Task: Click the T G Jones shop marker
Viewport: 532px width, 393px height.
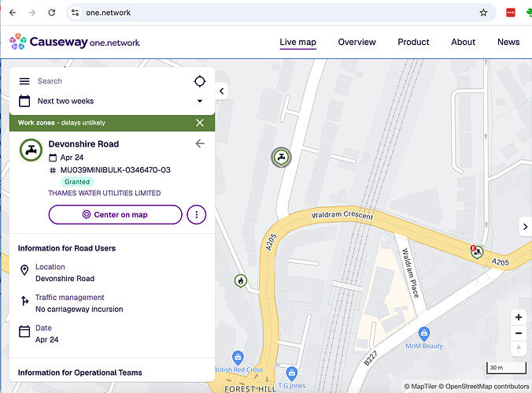Action: 291,373
